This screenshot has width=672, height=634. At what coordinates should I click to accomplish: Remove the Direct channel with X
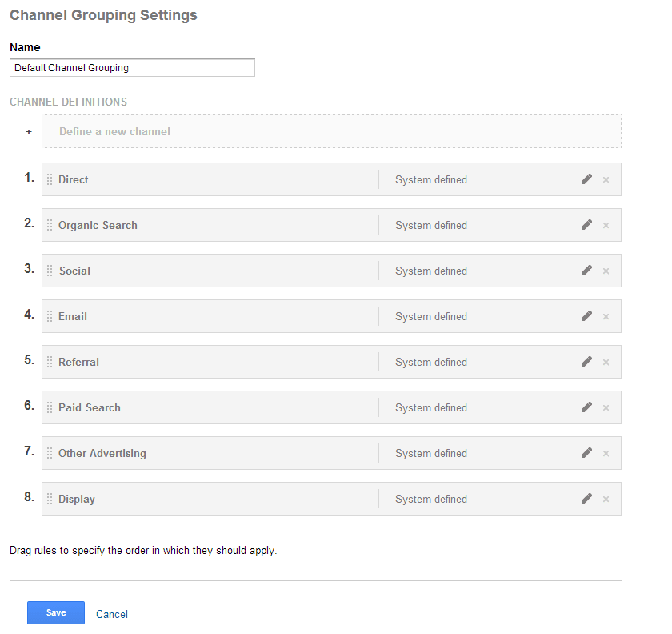coord(606,180)
